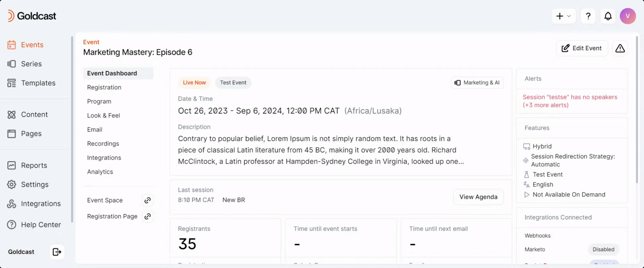Viewport: 644px width, 268px height.
Task: Copy Registration Page link icon
Action: pyautogui.click(x=148, y=216)
